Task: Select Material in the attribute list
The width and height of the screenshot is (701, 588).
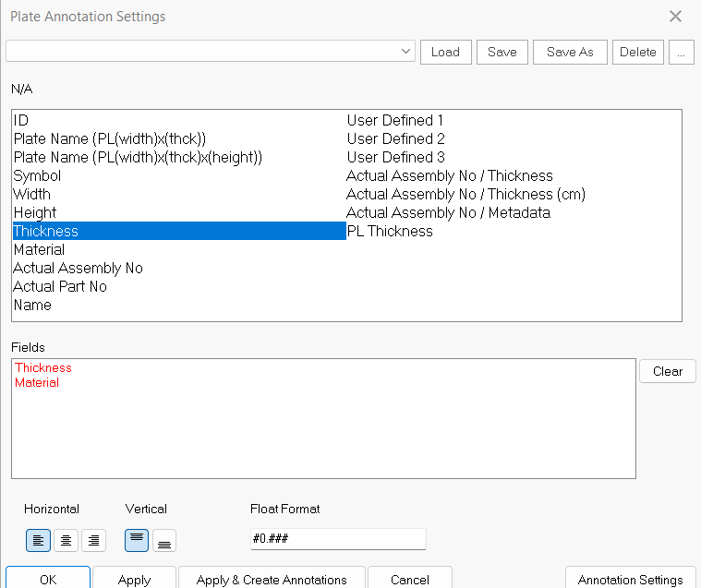Action: [x=39, y=250]
